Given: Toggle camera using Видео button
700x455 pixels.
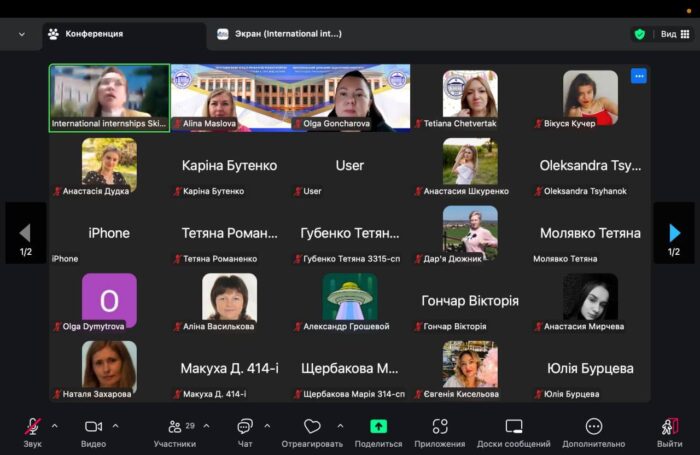Looking at the screenshot, I should pos(94,427).
